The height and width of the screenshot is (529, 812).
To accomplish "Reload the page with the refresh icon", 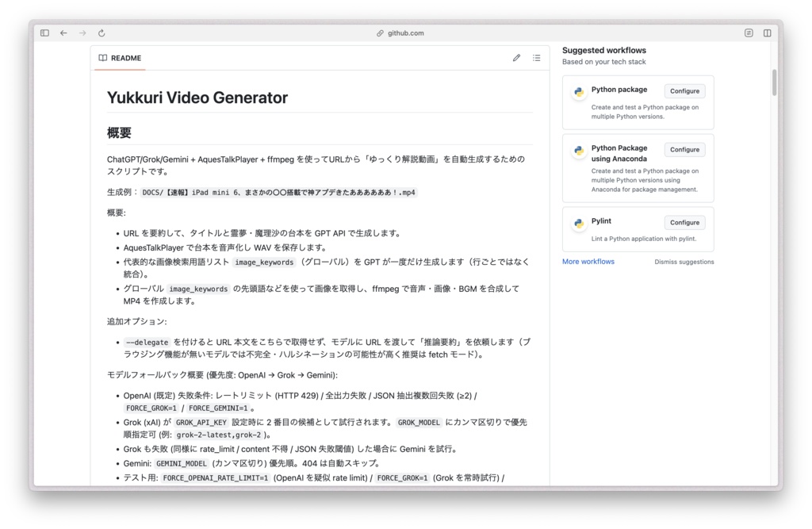I will [x=101, y=33].
